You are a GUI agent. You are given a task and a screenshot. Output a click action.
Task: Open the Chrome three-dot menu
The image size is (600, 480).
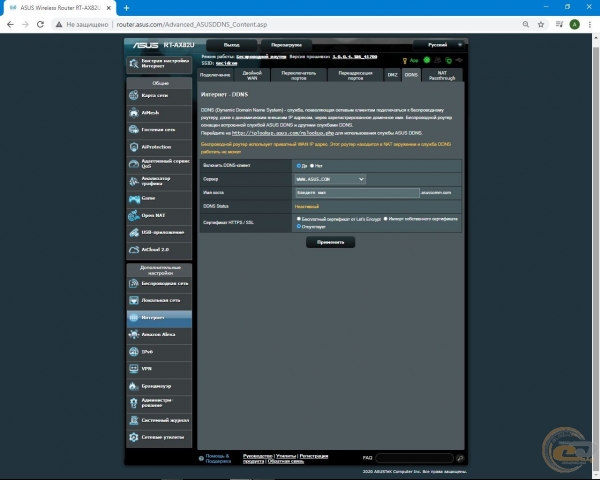(590, 24)
